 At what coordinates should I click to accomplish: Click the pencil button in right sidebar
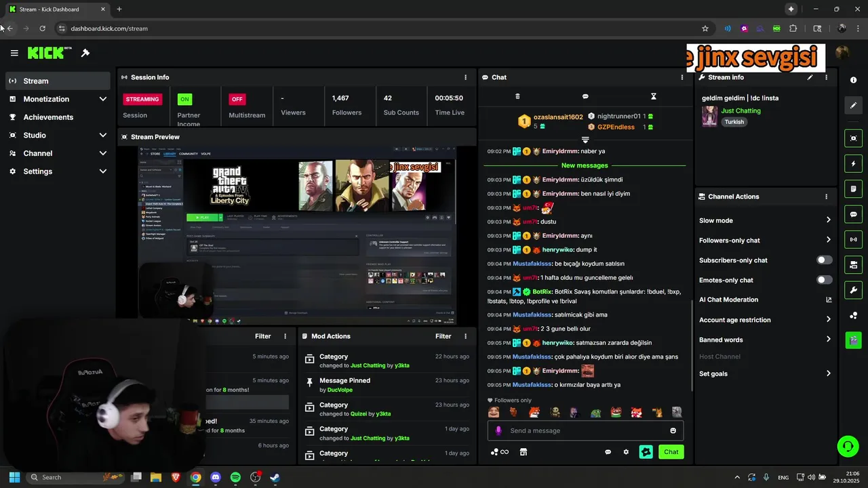pyautogui.click(x=853, y=106)
